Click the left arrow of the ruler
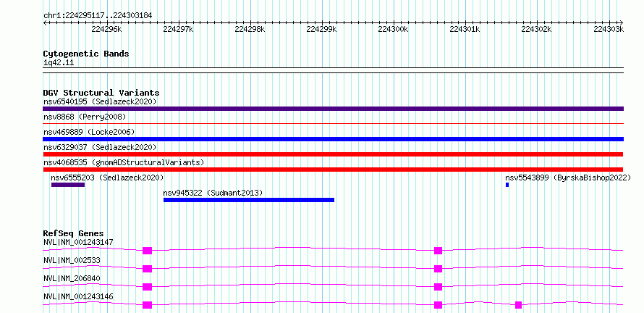This screenshot has height=313, width=644. pyautogui.click(x=45, y=22)
